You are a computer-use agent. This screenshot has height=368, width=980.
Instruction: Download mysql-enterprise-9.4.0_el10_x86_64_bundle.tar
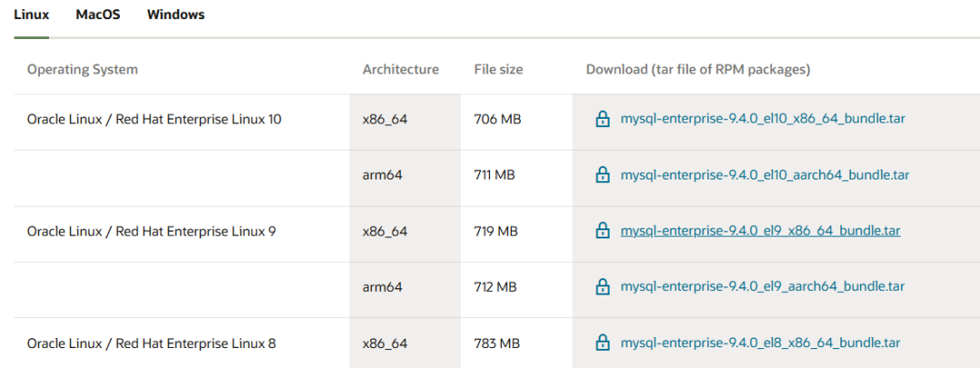point(762,119)
